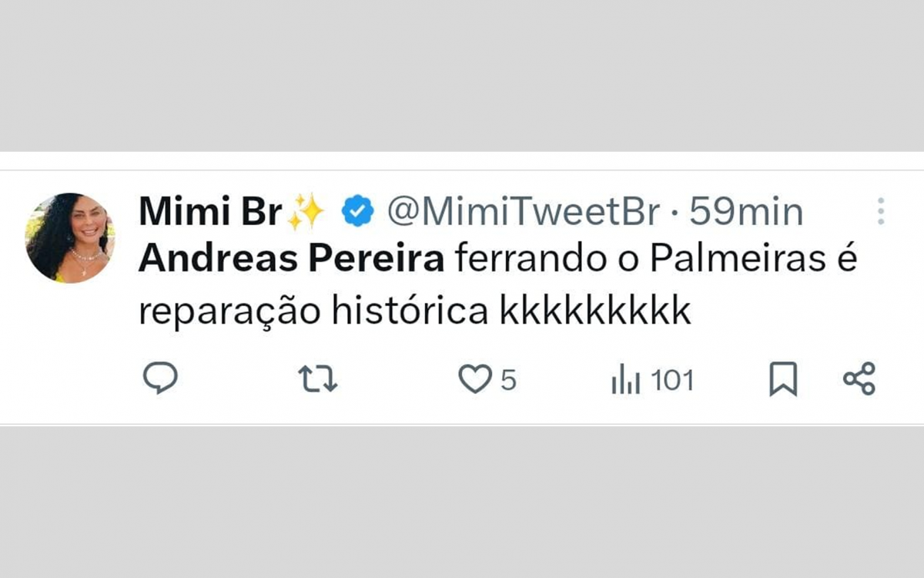Screen dimensions: 924x578
Task: Click the display name Mimi Br
Action: point(212,210)
